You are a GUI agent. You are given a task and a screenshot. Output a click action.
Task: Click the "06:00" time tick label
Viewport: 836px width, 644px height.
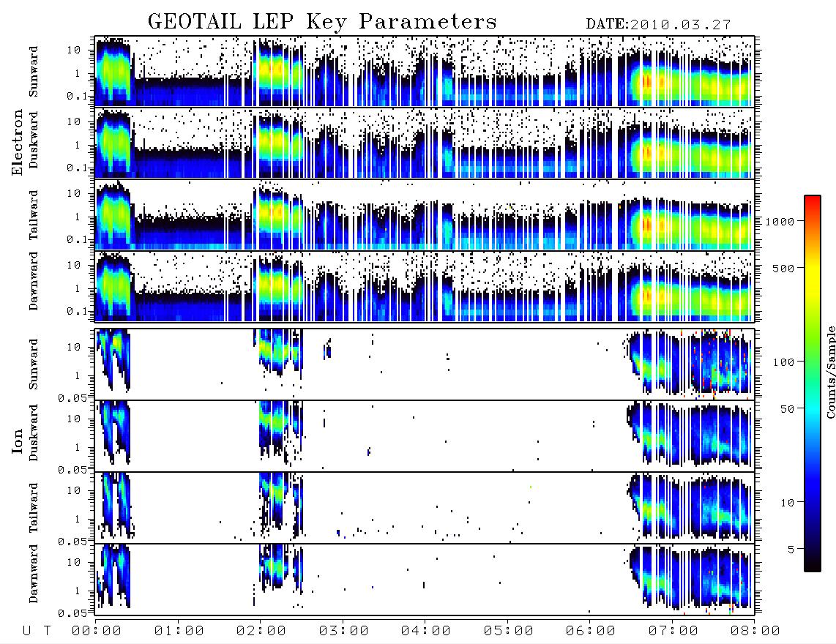[591, 631]
